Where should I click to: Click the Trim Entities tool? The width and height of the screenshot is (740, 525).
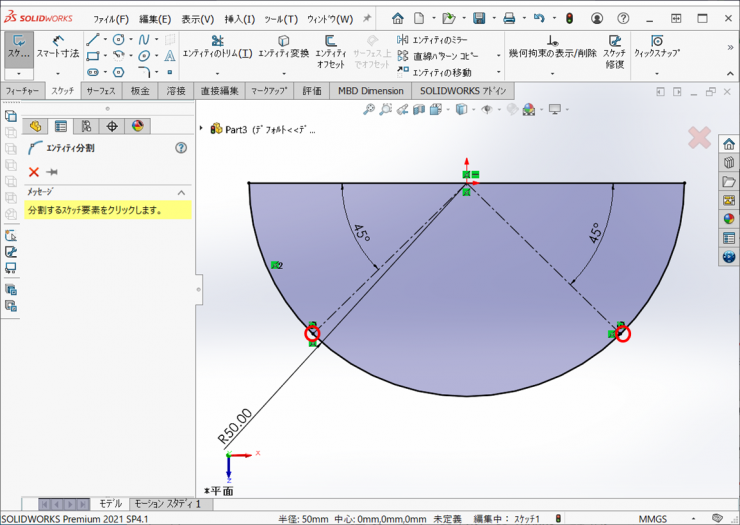(217, 46)
